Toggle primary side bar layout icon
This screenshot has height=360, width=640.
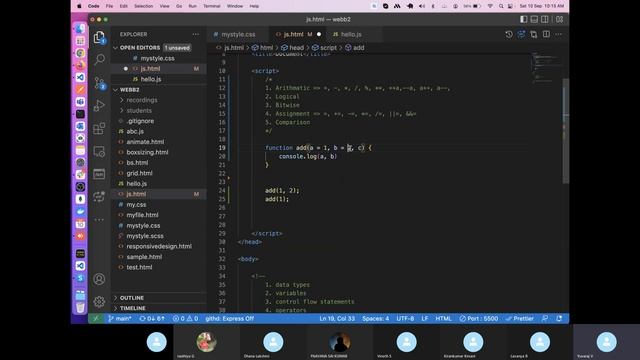pyautogui.click(x=523, y=19)
